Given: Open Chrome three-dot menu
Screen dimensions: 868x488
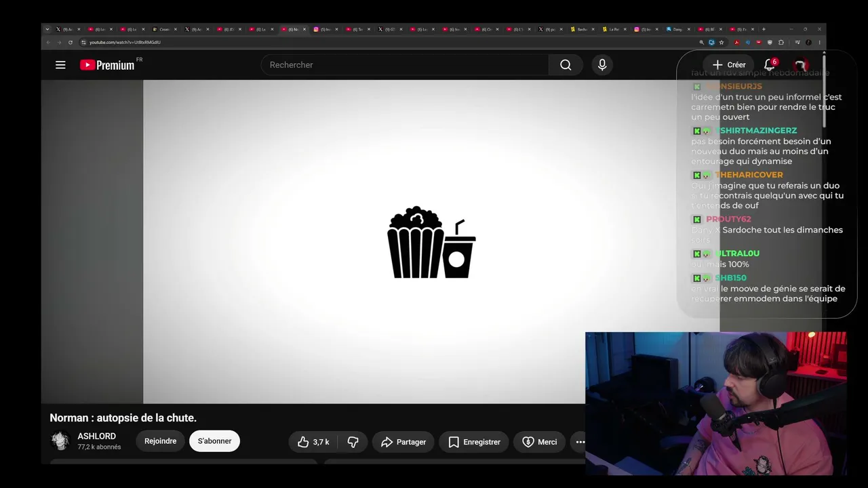Looking at the screenshot, I should tap(819, 42).
